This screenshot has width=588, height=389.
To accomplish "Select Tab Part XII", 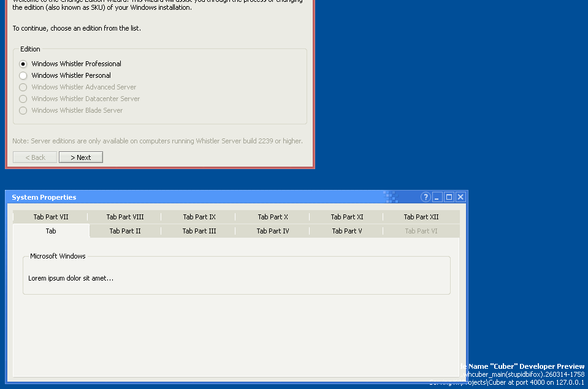I will tap(421, 217).
